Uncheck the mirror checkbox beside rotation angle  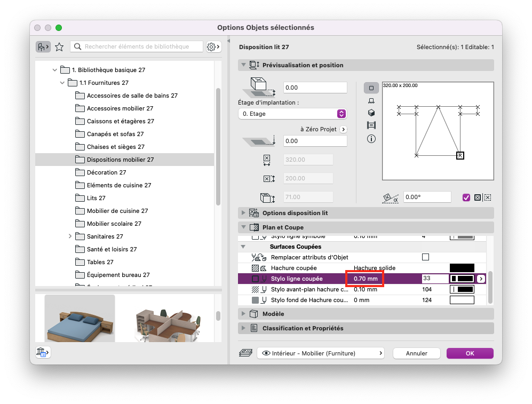point(466,197)
